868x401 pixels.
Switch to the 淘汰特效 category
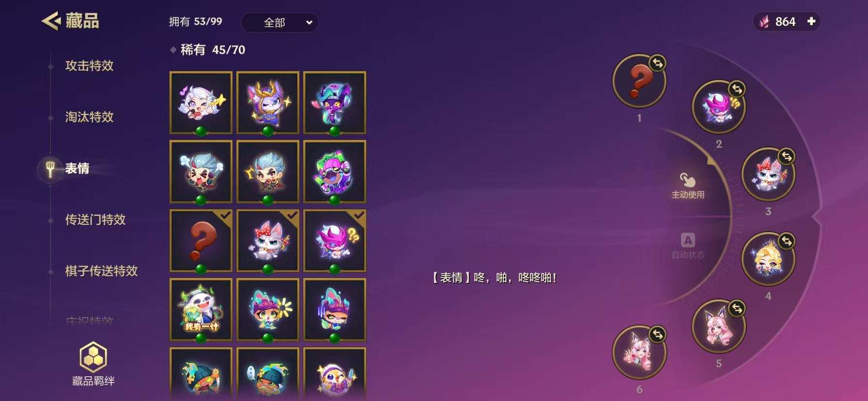tap(90, 117)
